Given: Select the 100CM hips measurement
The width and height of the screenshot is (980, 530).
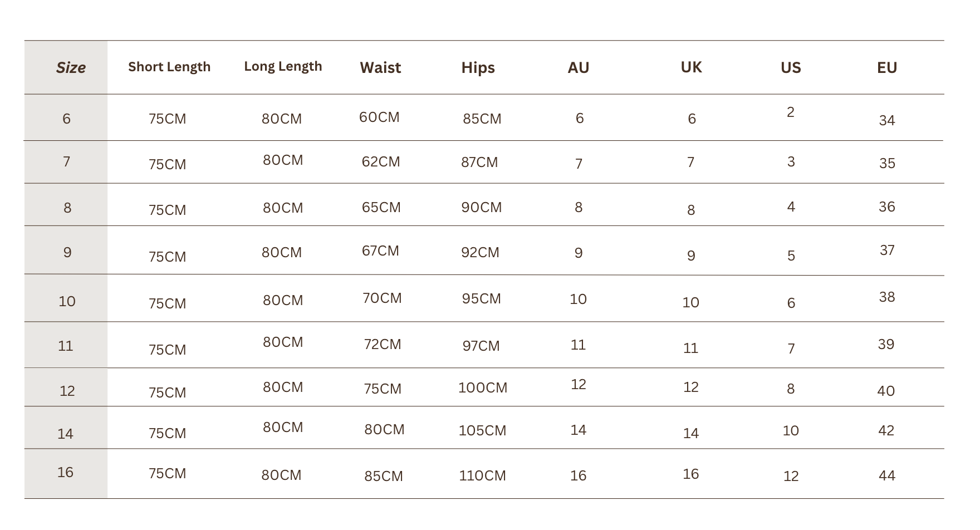Looking at the screenshot, I should pyautogui.click(x=483, y=388).
